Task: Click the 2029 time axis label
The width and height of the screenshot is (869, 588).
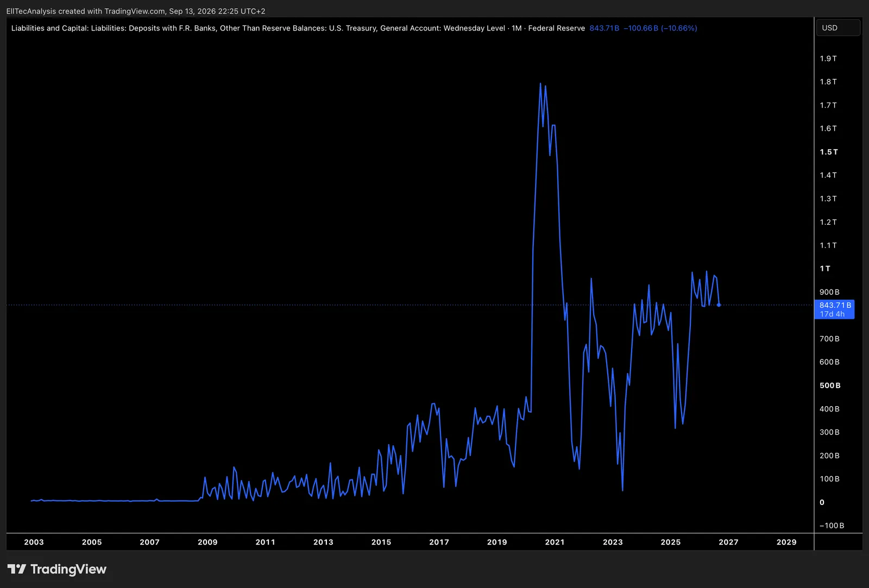Action: point(786,542)
